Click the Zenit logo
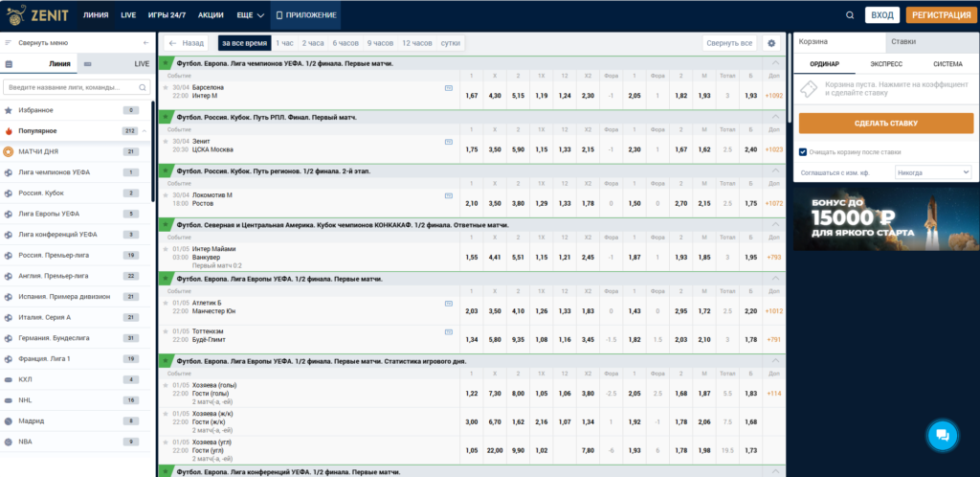980x477 pixels. [38, 15]
